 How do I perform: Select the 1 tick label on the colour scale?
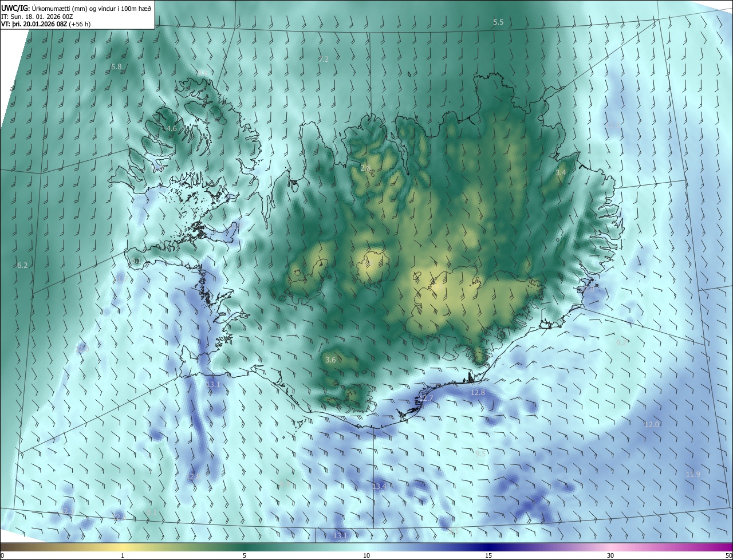[x=123, y=555]
